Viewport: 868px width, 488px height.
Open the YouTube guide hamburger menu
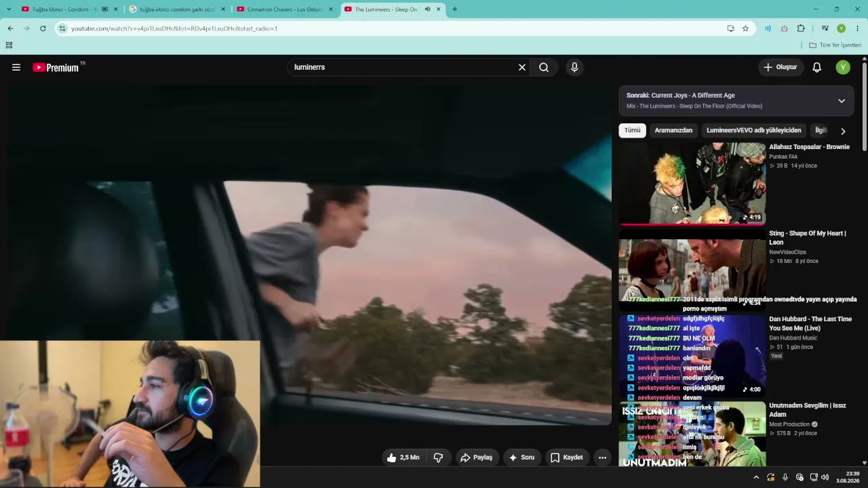(16, 67)
